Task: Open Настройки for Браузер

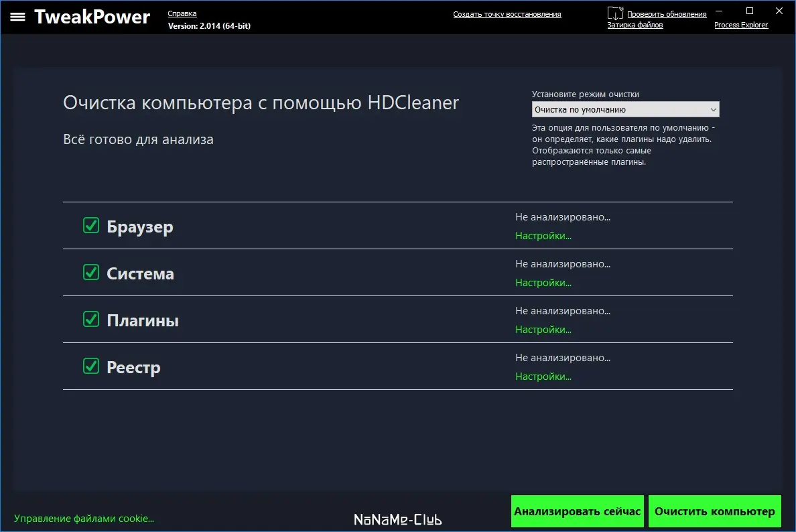Action: [x=543, y=236]
